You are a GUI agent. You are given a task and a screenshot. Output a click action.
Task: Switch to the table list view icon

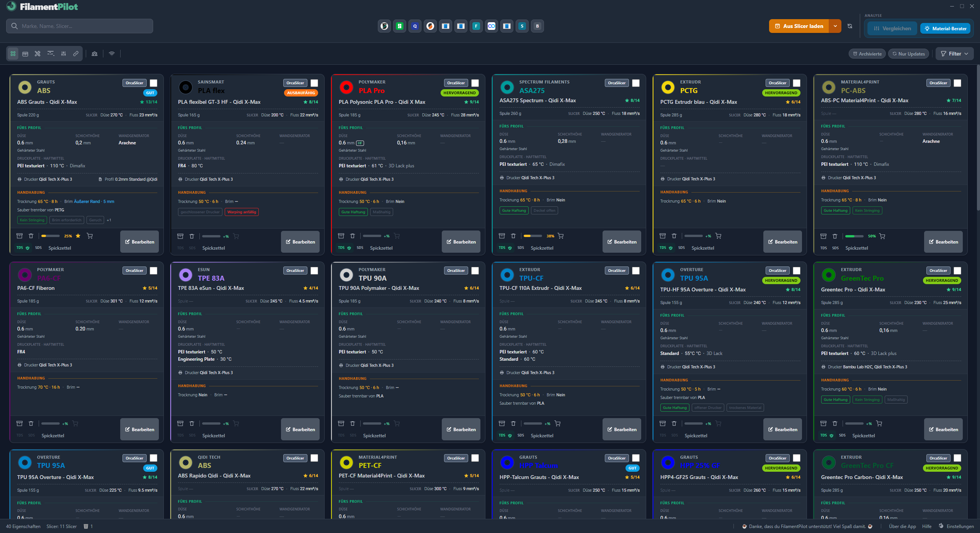coord(25,54)
